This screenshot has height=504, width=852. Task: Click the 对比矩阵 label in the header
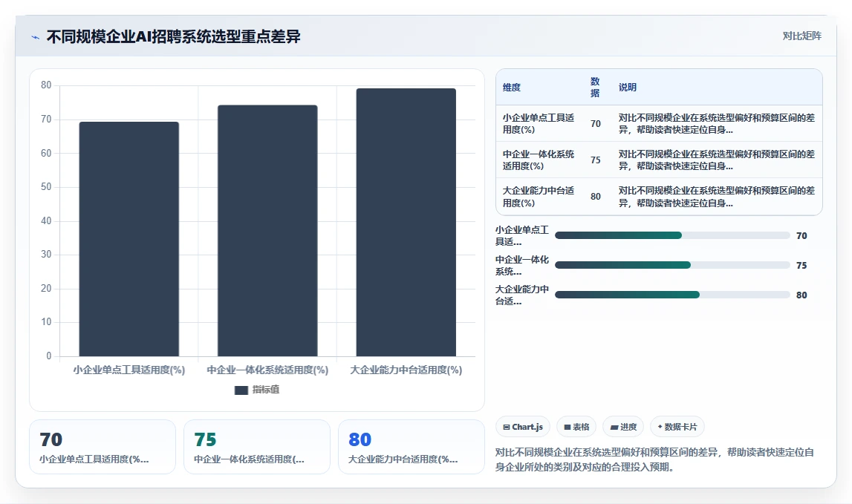pyautogui.click(x=801, y=36)
